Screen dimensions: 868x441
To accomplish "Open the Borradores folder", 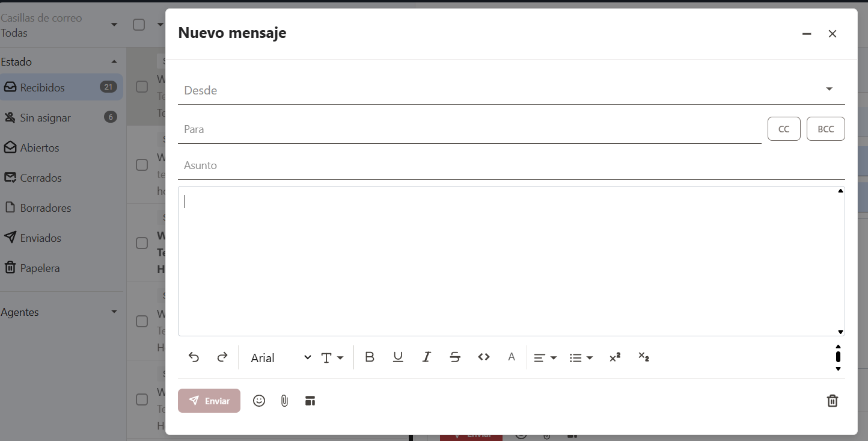I will (46, 208).
